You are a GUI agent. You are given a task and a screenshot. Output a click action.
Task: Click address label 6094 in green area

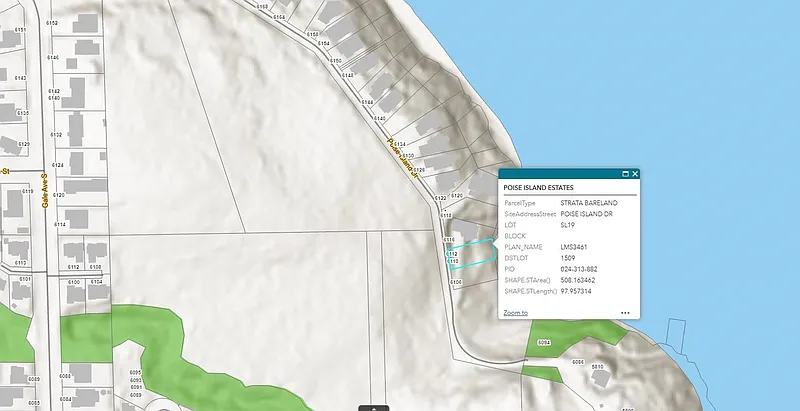coord(545,343)
